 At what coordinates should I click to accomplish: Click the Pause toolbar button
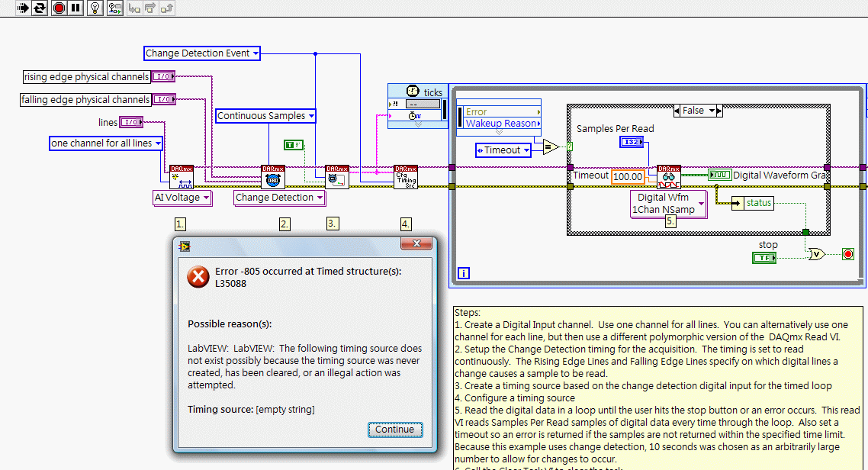[x=76, y=8]
